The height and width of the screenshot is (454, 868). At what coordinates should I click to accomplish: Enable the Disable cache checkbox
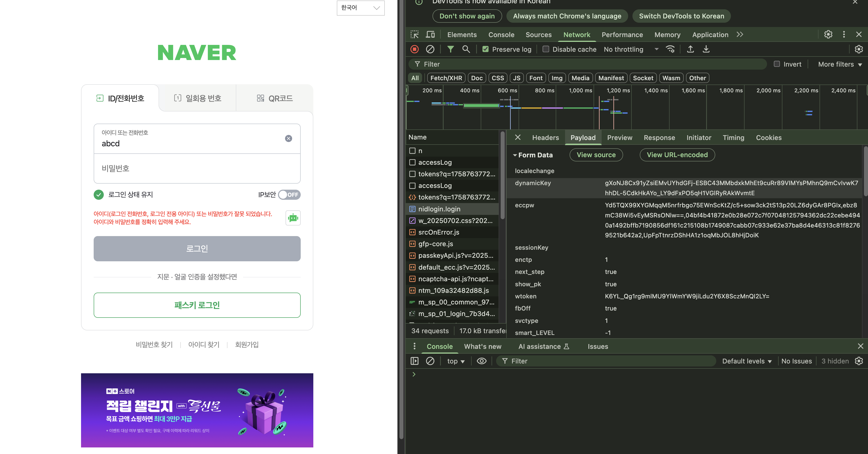(546, 49)
